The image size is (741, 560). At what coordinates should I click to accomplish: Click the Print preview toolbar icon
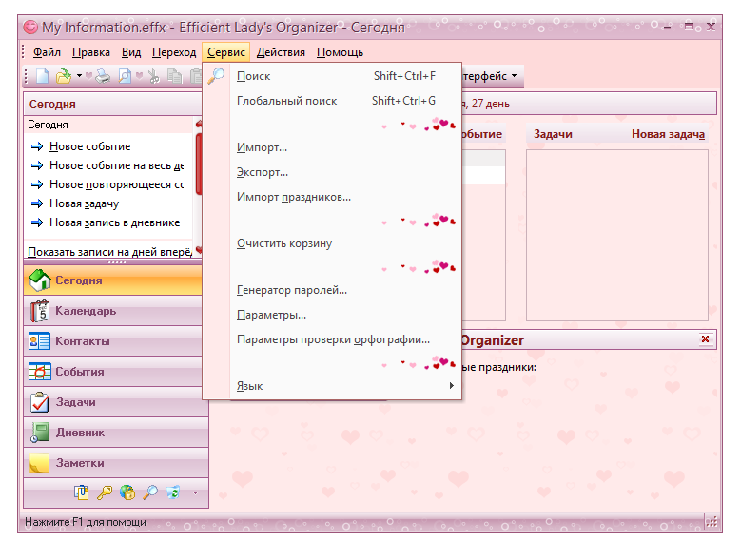tap(125, 76)
